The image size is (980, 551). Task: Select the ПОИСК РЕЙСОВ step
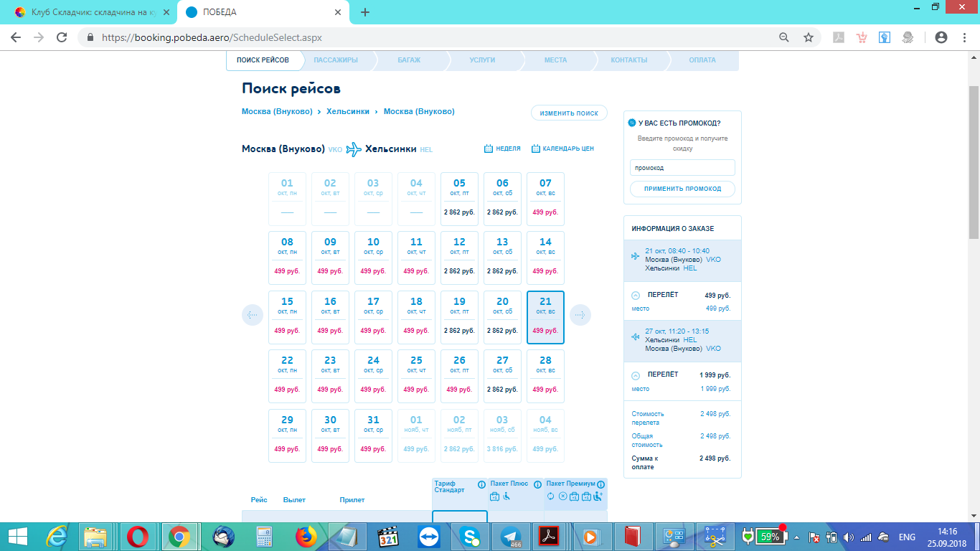[263, 60]
